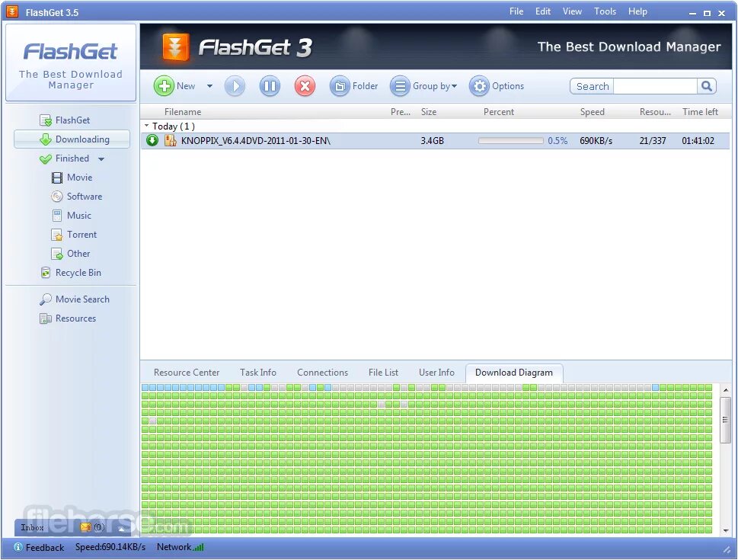
Task: Click the Movie Search sidebar item
Action: click(81, 299)
